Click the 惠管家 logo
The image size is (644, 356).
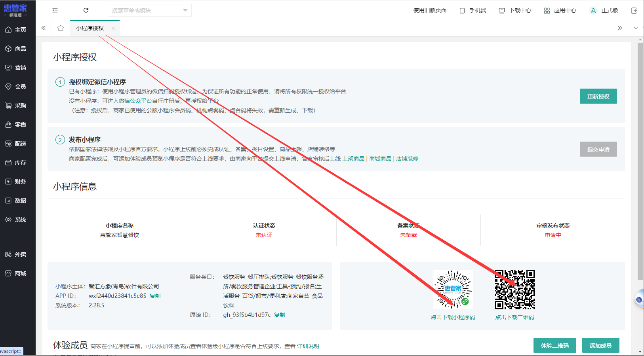[15, 10]
